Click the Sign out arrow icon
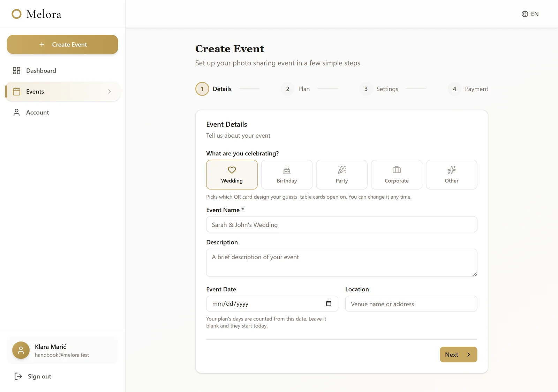Image resolution: width=558 pixels, height=392 pixels. 18,376
